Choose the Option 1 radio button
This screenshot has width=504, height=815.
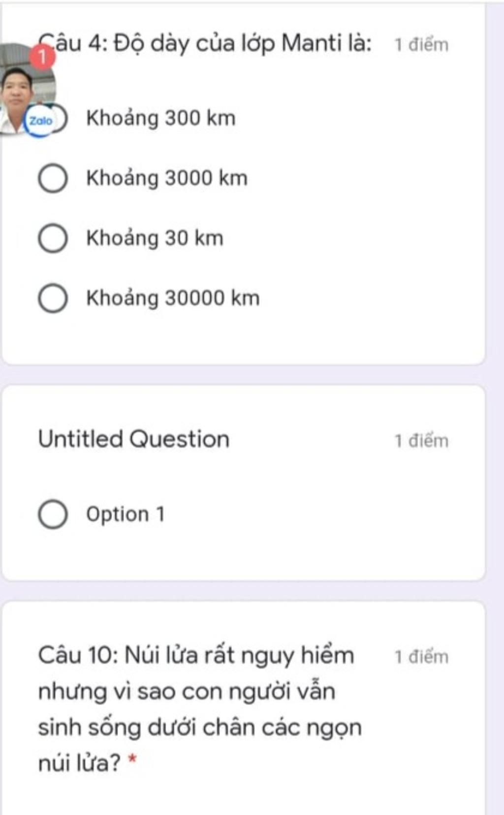pyautogui.click(x=53, y=515)
